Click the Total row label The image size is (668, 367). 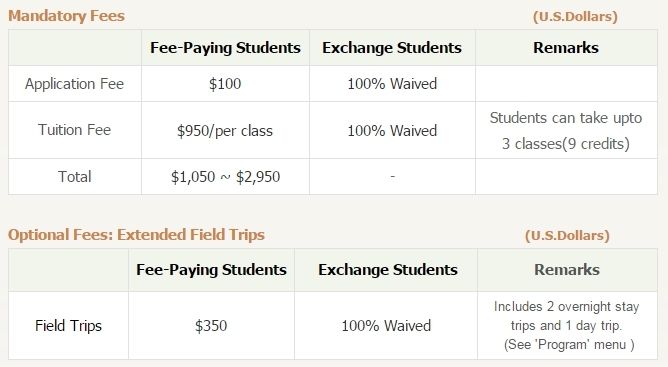75,176
